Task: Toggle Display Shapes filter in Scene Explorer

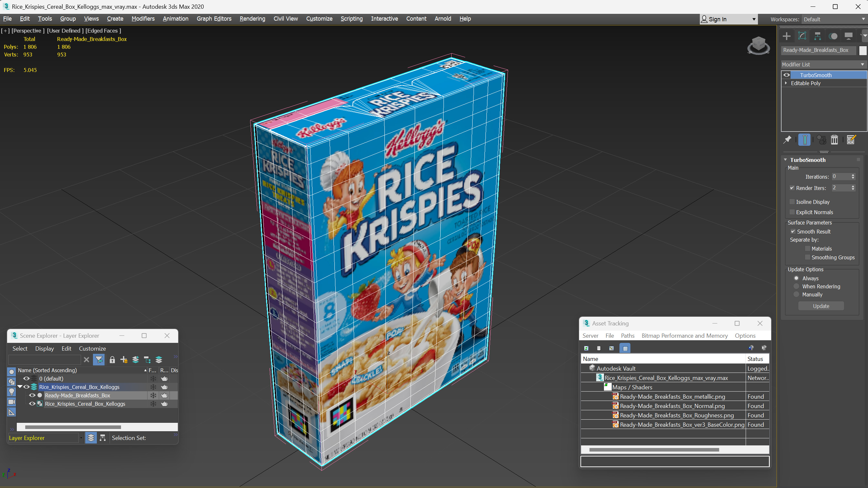Action: (x=11, y=382)
